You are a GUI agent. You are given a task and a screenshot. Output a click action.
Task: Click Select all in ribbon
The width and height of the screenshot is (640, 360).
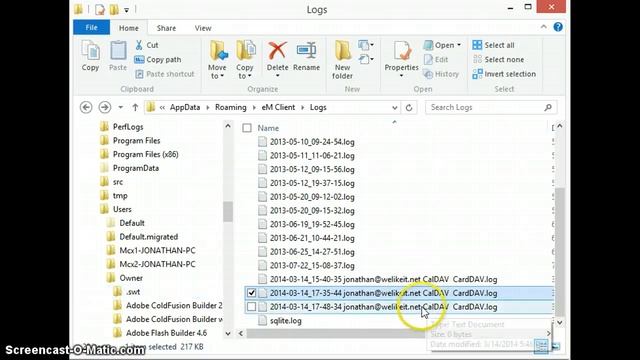(x=493, y=45)
